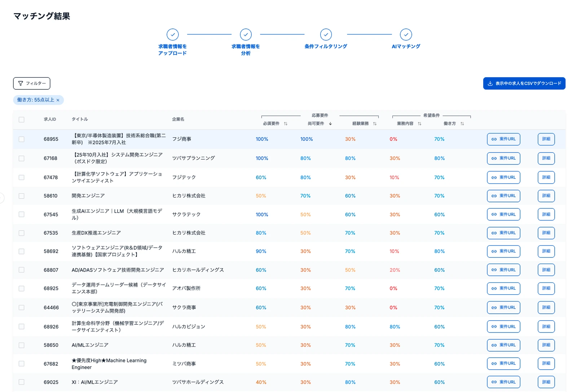
Task: Open 案件URL for job 67545
Action: [503, 215]
